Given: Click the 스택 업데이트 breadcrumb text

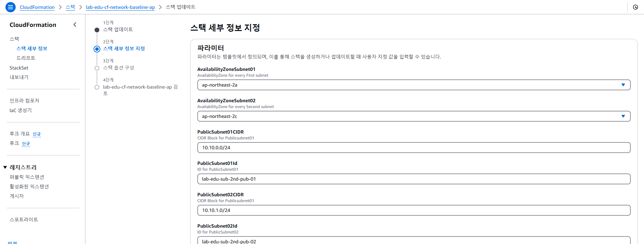Looking at the screenshot, I should (181, 7).
